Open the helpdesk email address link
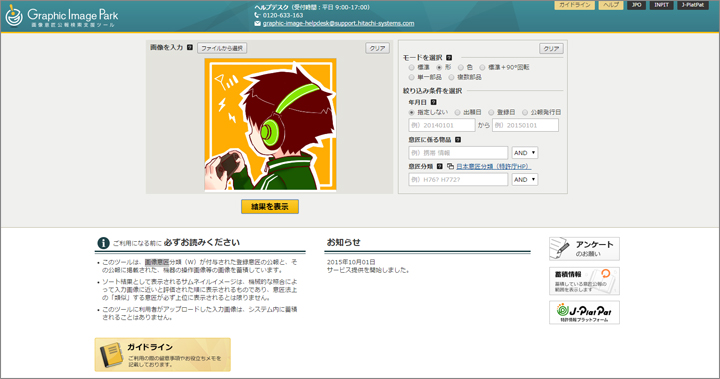This screenshot has width=720, height=379. click(338, 23)
